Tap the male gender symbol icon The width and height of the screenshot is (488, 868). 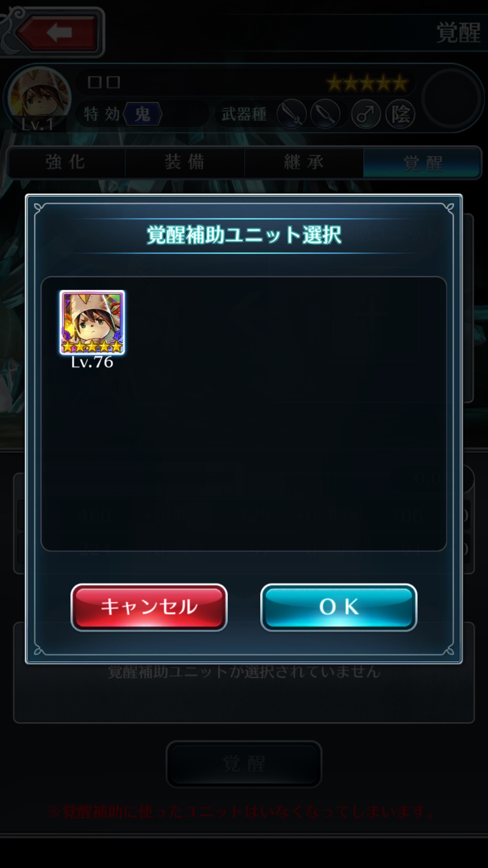click(366, 114)
